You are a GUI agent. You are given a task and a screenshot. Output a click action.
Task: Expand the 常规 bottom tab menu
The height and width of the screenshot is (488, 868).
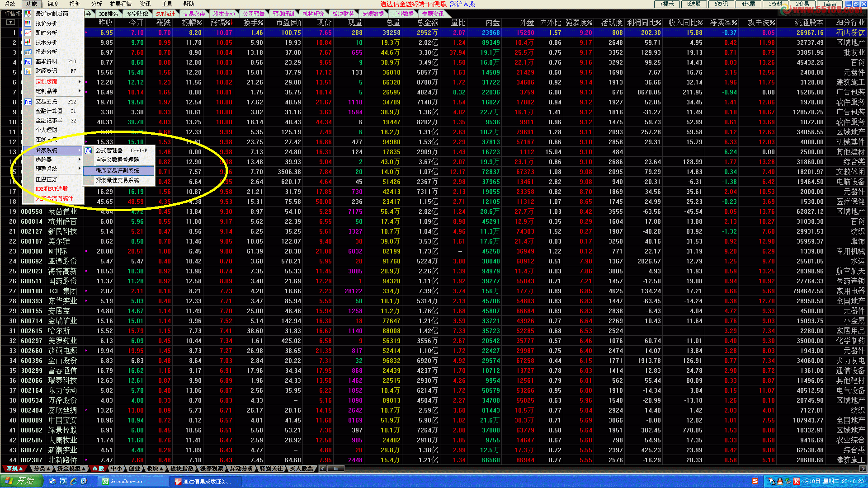(x=14, y=469)
